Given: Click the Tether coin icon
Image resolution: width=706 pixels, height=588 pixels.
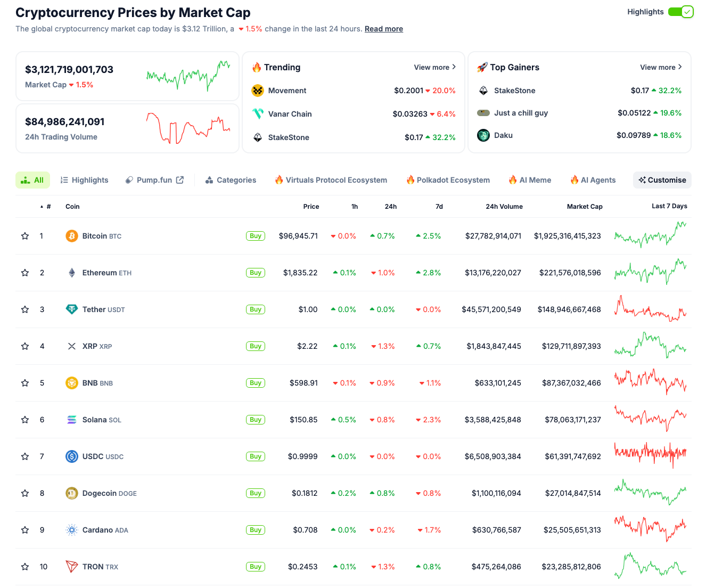Looking at the screenshot, I should tap(72, 309).
